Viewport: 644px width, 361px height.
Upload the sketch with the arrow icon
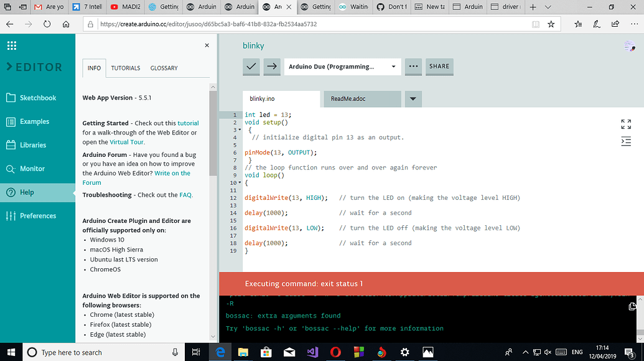[x=271, y=67]
